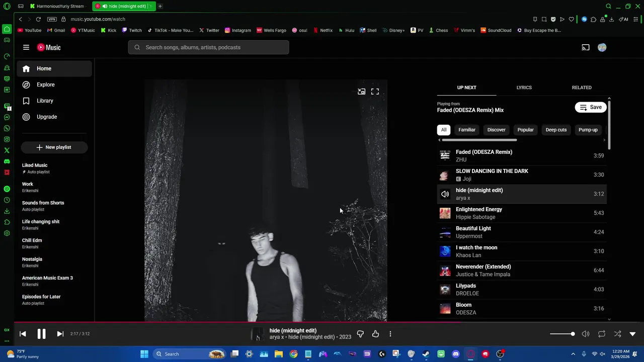The width and height of the screenshot is (644, 362).
Task: Open a new browser tab
Action: point(160,6)
